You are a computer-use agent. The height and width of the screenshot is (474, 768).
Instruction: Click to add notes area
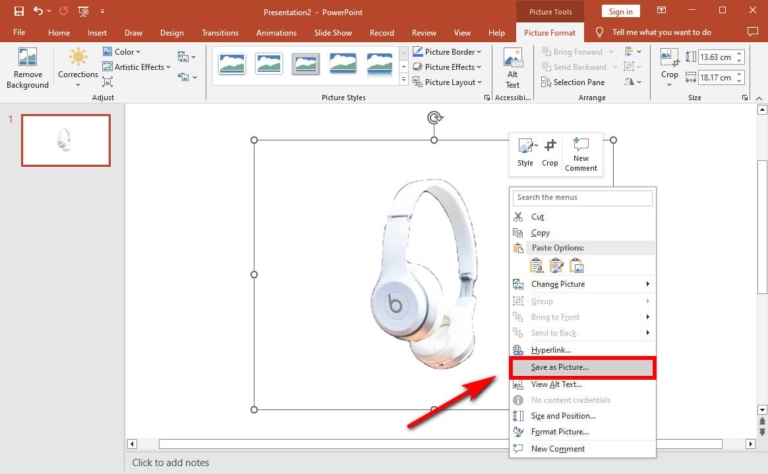point(172,462)
